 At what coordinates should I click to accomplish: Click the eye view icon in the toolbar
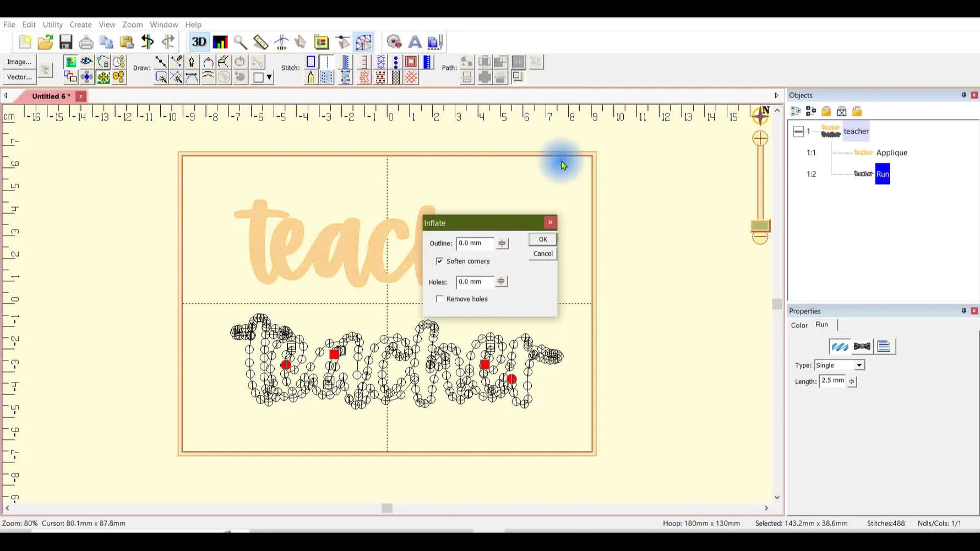coord(86,62)
